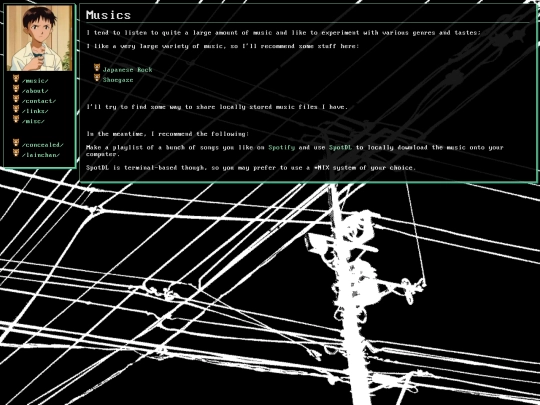Click the cat icon beside /lainchan/
Image resolution: width=540 pixels, height=405 pixels.
tap(16, 153)
